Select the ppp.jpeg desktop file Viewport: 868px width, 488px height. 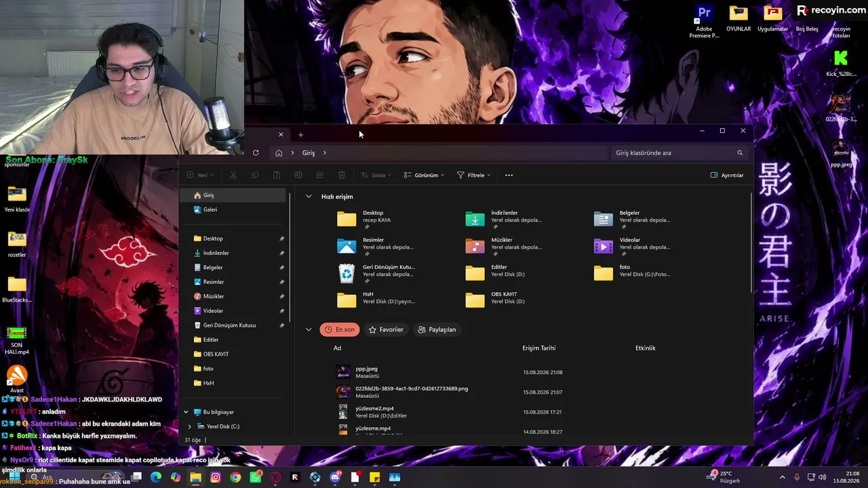(x=841, y=154)
